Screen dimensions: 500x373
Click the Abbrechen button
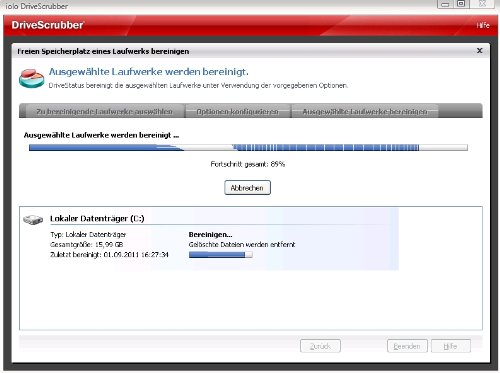pyautogui.click(x=247, y=188)
